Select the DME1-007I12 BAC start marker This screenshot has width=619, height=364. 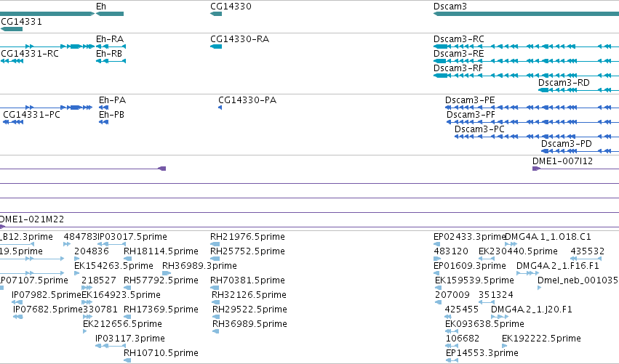[536, 169]
